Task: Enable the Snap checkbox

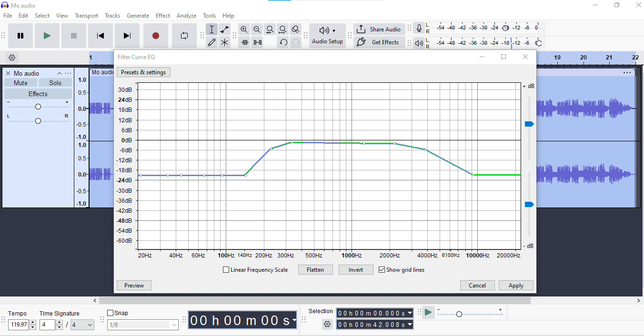Action: point(111,313)
